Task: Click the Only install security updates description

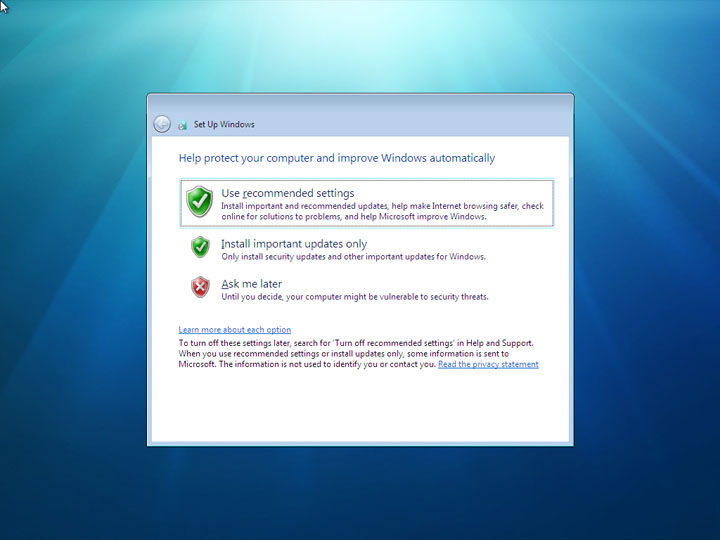Action: click(354, 257)
